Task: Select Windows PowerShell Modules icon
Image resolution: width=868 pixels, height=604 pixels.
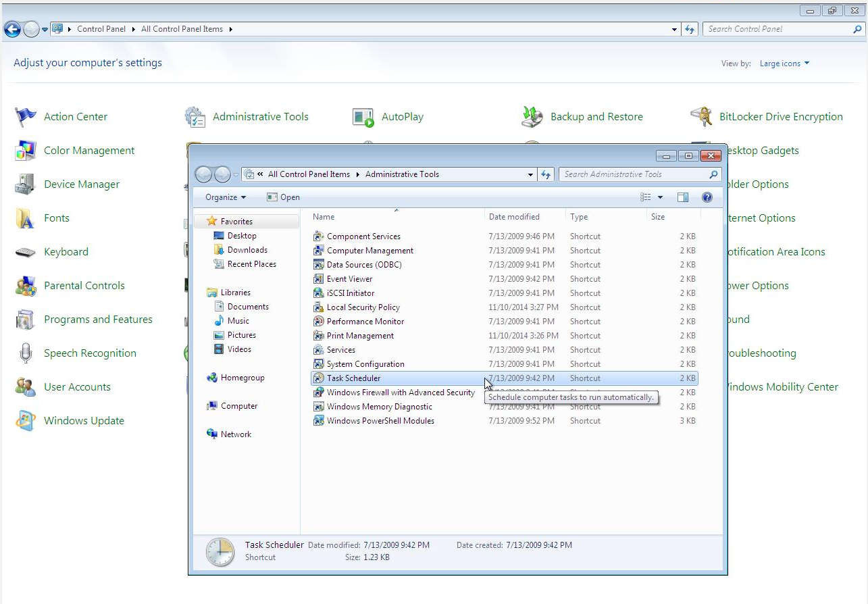Action: [319, 421]
